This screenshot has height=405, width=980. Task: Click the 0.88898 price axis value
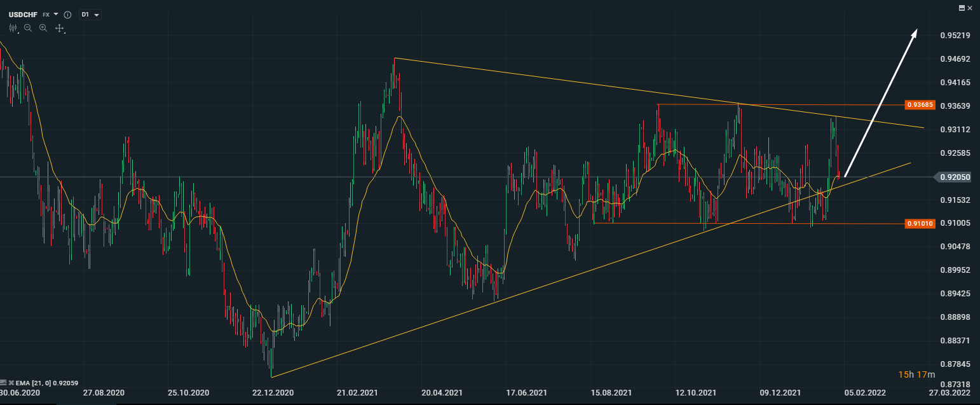pyautogui.click(x=955, y=317)
